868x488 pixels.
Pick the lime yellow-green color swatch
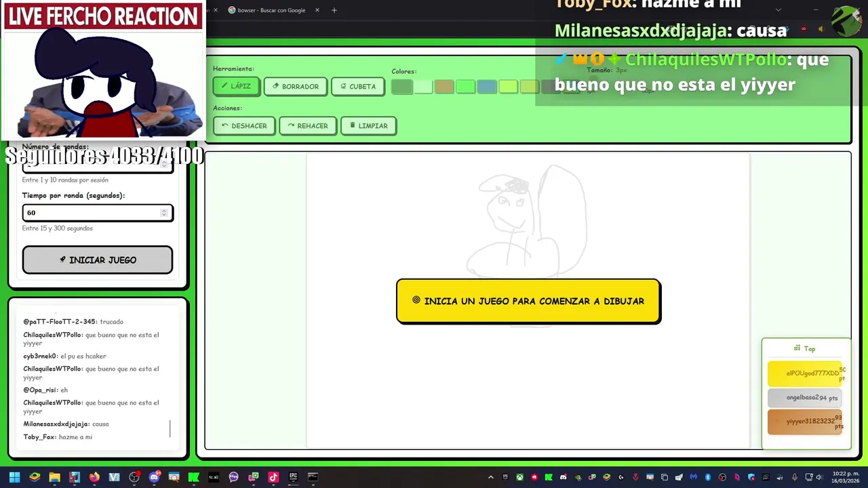508,86
